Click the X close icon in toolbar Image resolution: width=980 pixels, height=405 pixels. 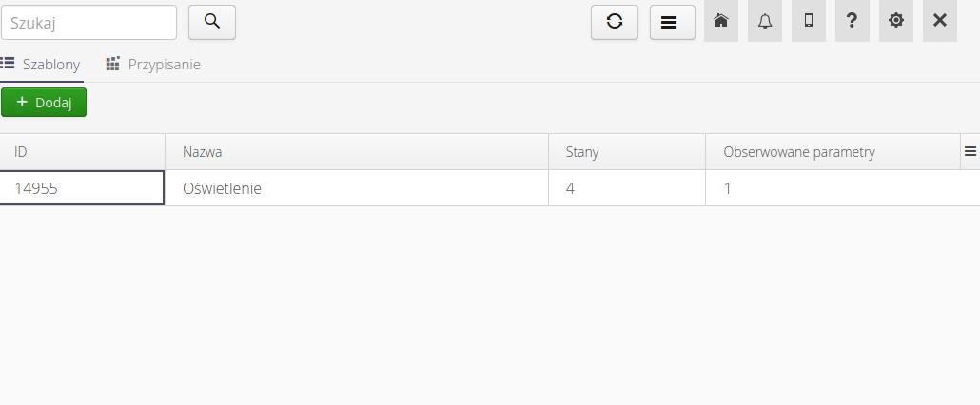click(x=940, y=22)
